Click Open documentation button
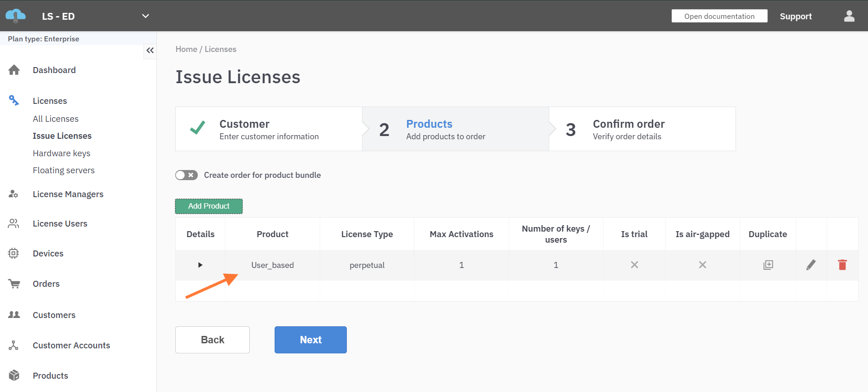Screen dimensions: 868x392 tap(719, 16)
